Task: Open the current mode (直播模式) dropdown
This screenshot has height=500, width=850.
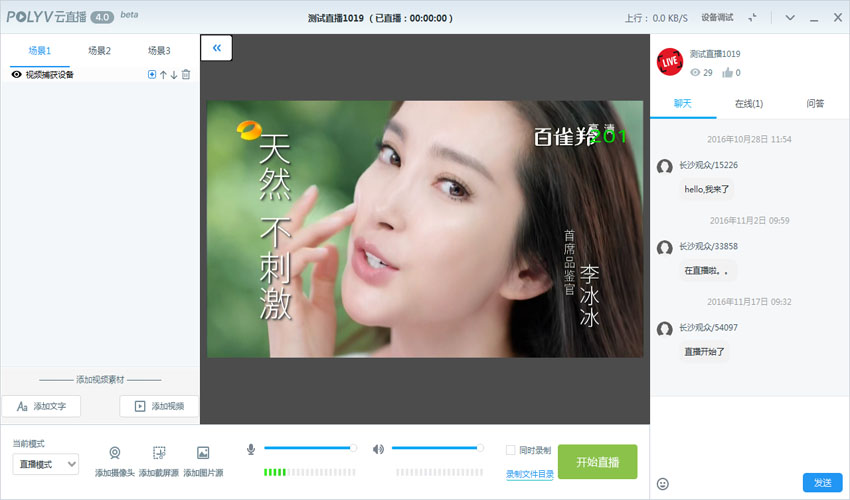Action: pyautogui.click(x=45, y=463)
